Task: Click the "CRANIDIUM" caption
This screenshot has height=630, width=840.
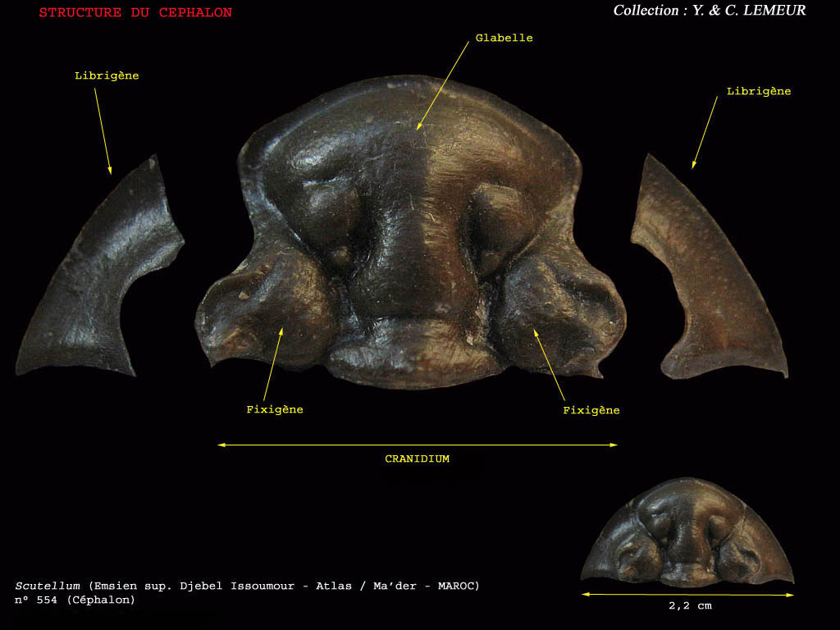Action: (x=417, y=459)
